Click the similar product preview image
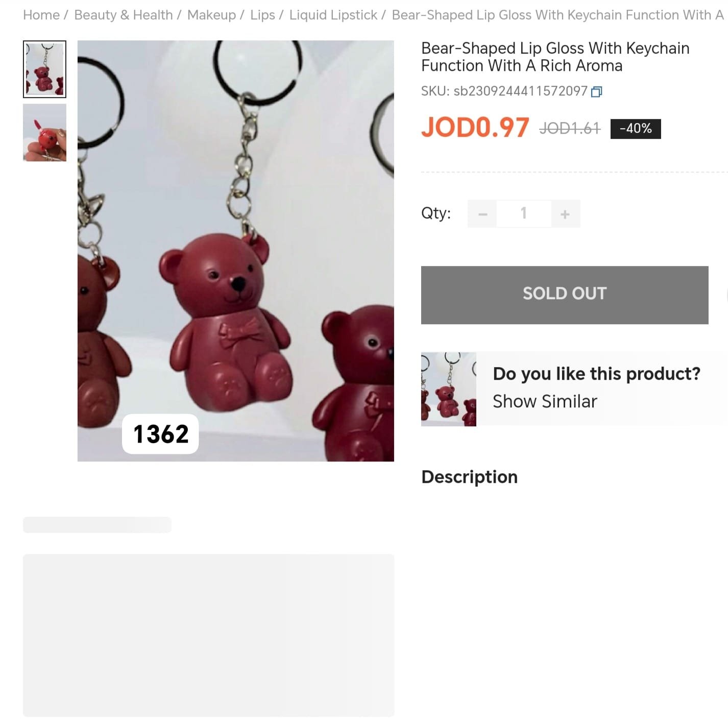 (448, 389)
